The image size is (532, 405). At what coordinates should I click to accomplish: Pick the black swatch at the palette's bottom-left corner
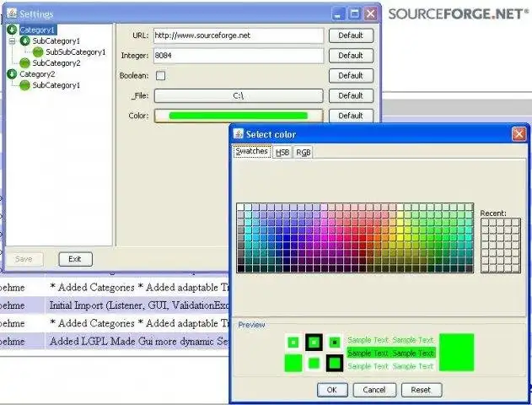(x=240, y=268)
